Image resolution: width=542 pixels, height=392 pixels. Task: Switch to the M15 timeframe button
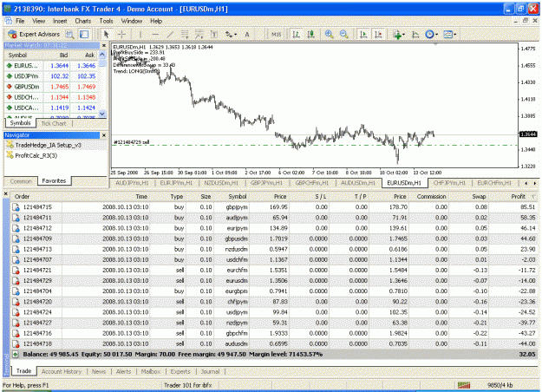point(276,34)
